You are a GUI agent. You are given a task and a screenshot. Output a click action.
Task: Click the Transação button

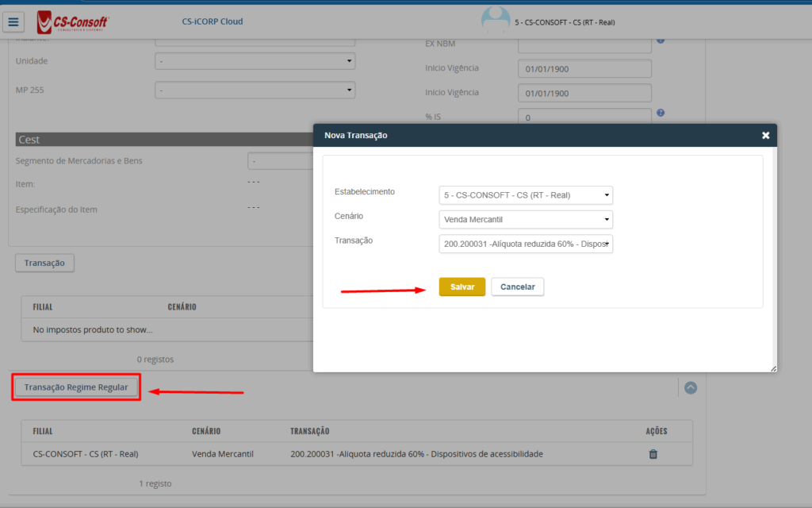pos(44,263)
